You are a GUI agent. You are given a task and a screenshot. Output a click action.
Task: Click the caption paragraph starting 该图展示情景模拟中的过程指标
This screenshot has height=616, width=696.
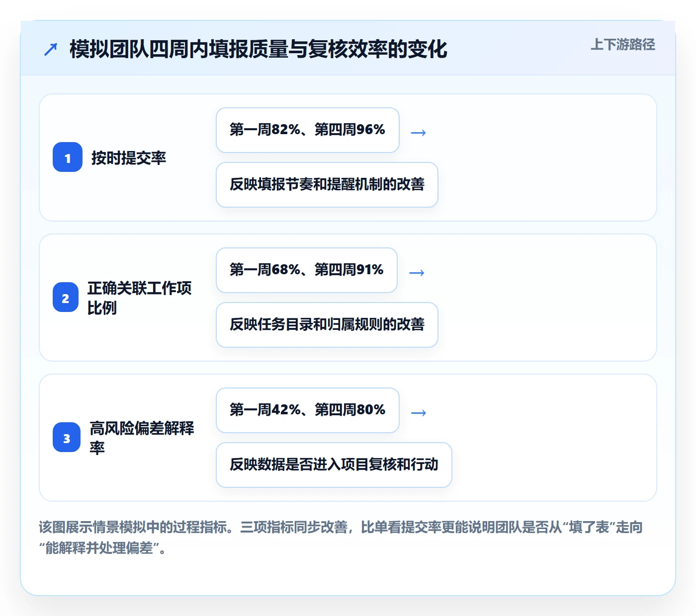pos(341,538)
